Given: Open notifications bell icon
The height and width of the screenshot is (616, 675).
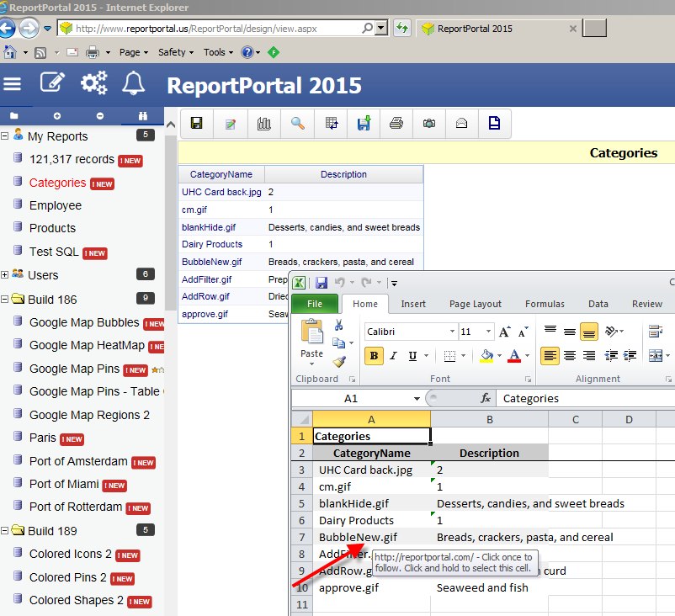Looking at the screenshot, I should click(x=134, y=82).
